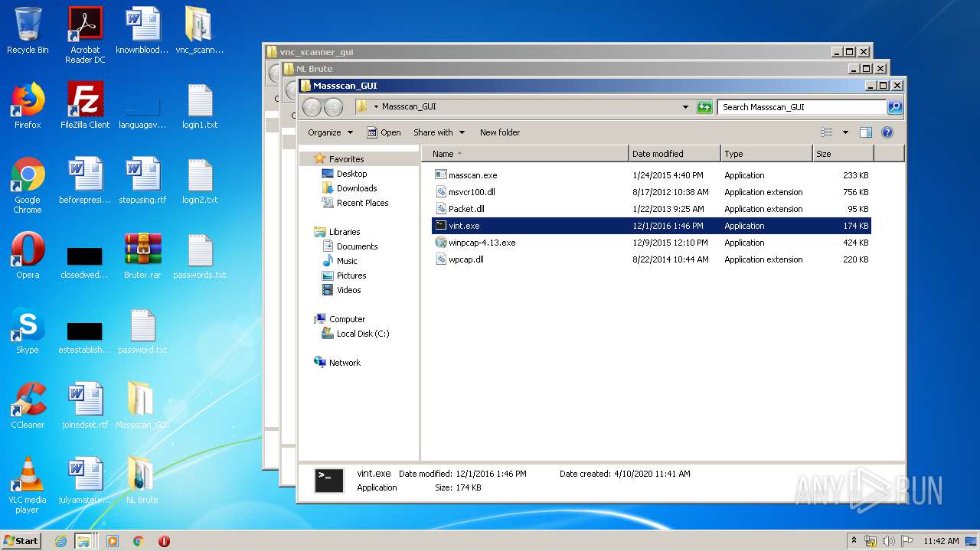
Task: Click the Open toolbar button
Action: 384,132
